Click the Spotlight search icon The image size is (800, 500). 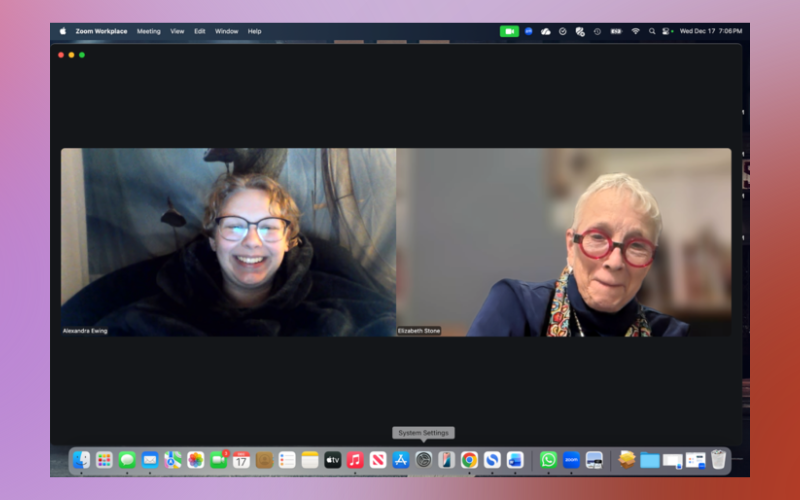click(652, 31)
